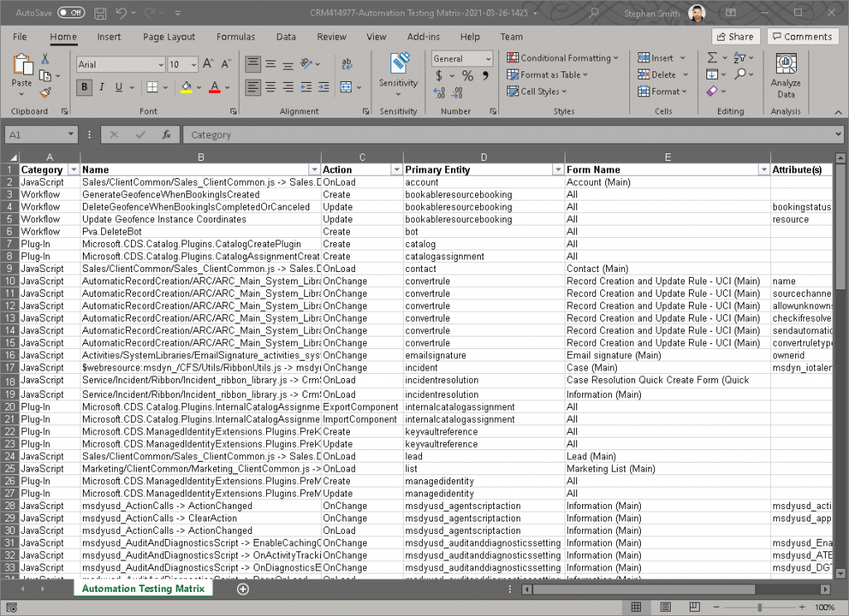Toggle Italic formatting
The width and height of the screenshot is (849, 616).
click(102, 87)
